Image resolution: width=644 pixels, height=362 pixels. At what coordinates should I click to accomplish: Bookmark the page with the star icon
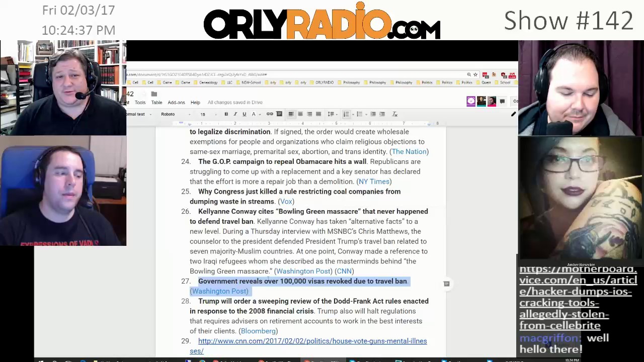tap(475, 75)
